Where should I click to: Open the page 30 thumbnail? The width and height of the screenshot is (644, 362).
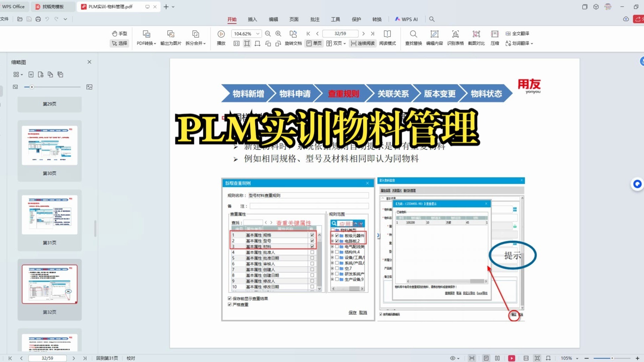click(50, 145)
